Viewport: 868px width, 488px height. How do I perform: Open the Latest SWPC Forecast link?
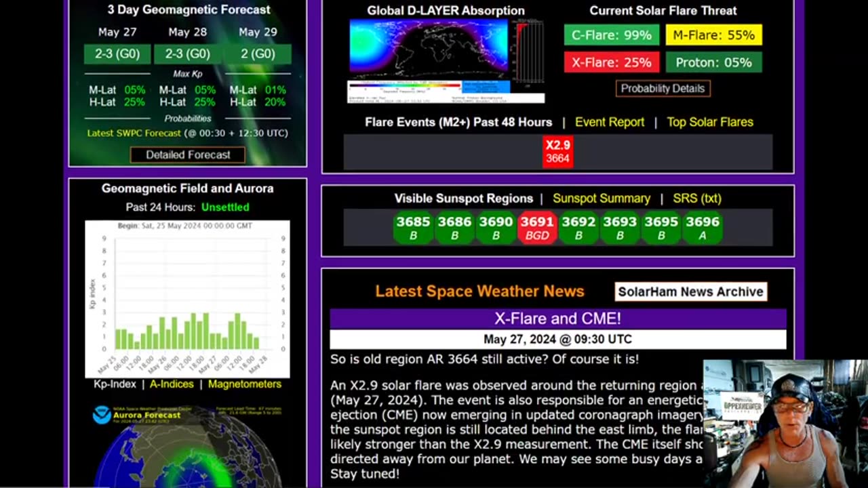pos(134,133)
